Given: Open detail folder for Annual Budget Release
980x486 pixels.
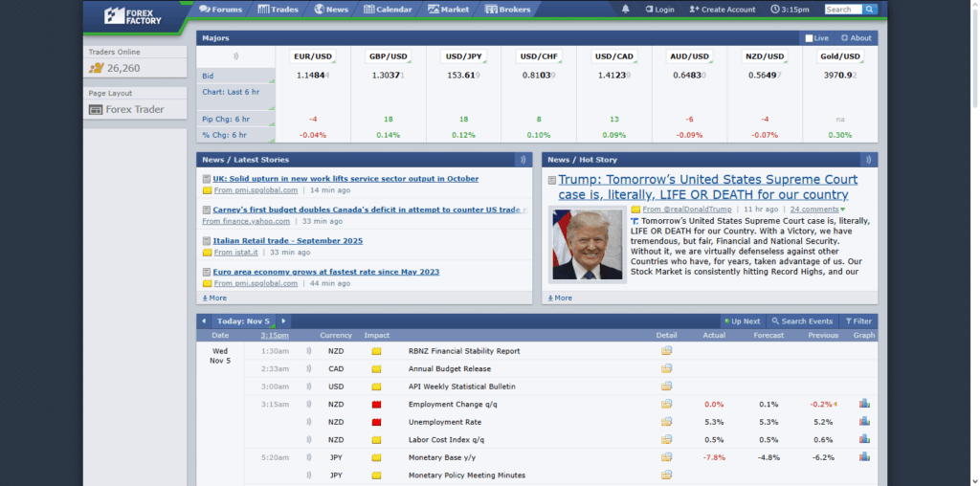Looking at the screenshot, I should tap(666, 368).
